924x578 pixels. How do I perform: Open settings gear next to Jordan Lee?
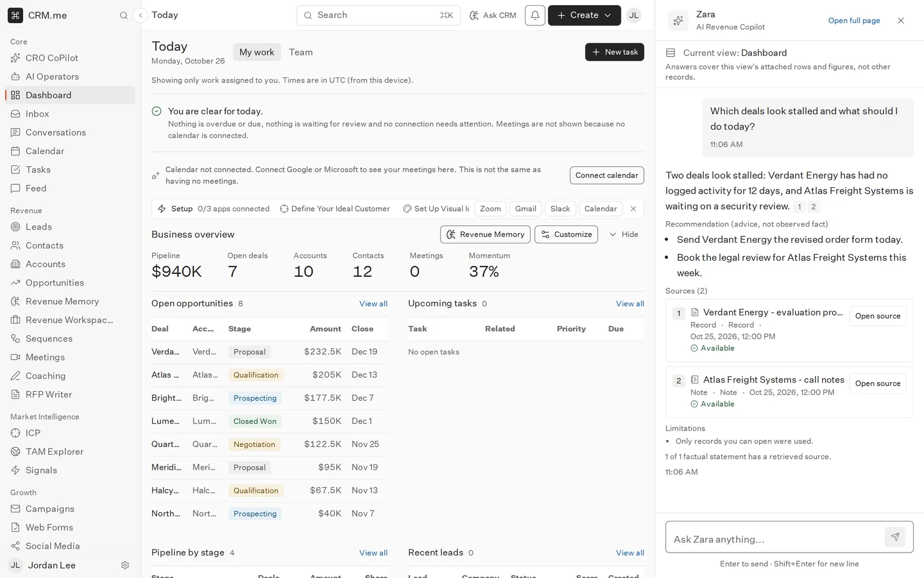[x=125, y=565]
